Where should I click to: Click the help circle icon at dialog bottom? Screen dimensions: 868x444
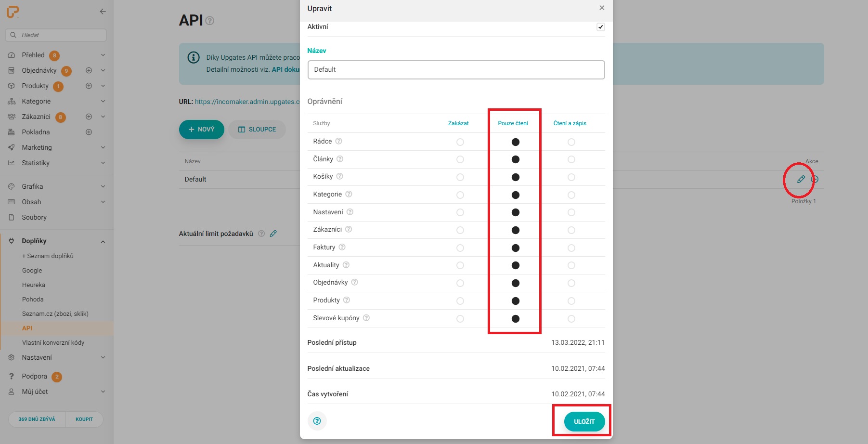coord(317,421)
